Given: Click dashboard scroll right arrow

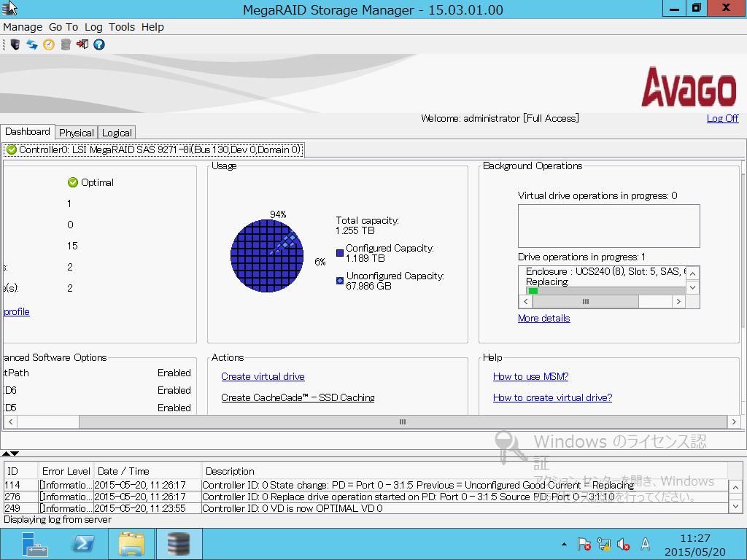Looking at the screenshot, I should click(x=734, y=422).
